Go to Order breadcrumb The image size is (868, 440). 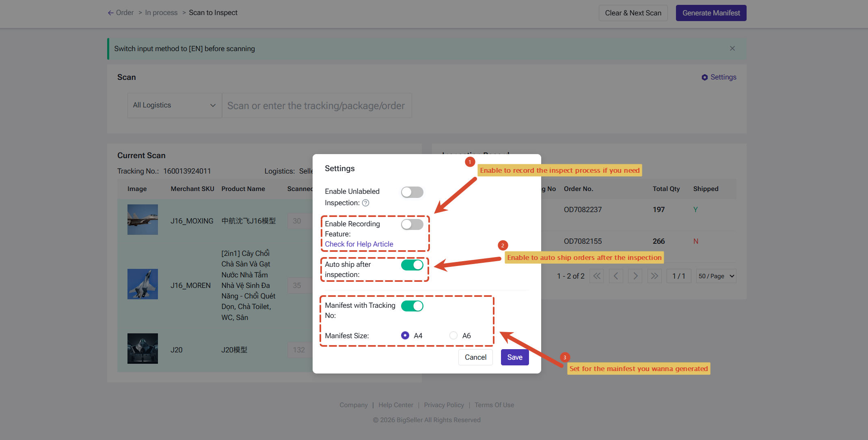(x=125, y=13)
